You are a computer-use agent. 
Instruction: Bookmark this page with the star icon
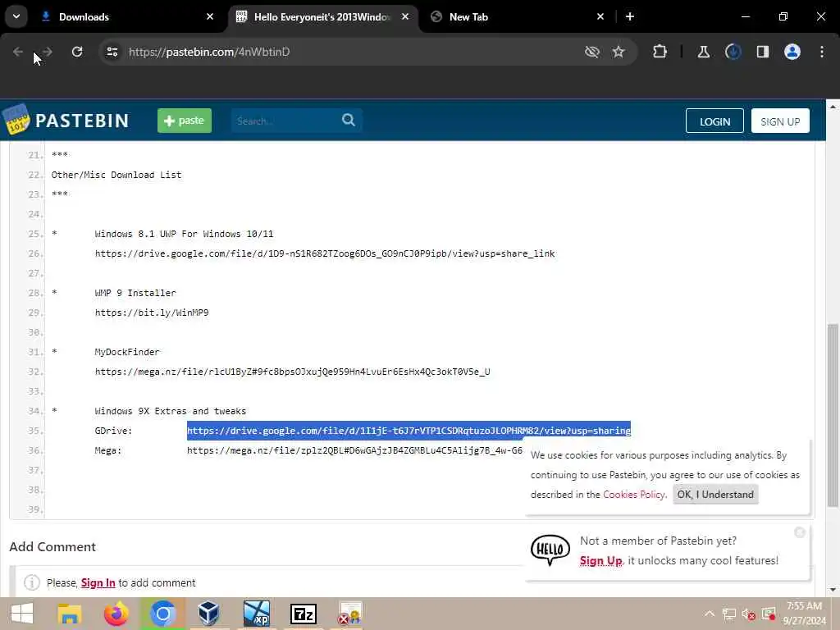click(619, 52)
